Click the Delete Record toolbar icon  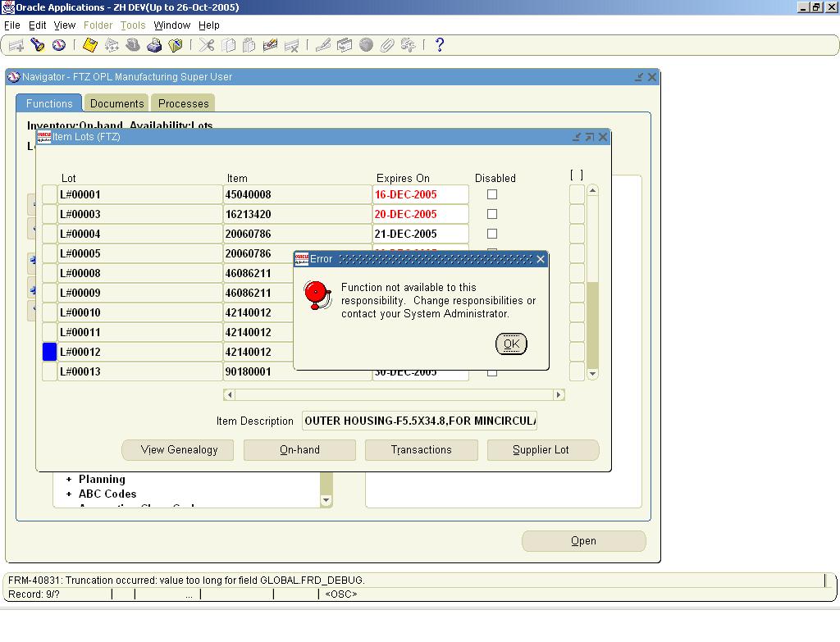(x=291, y=46)
